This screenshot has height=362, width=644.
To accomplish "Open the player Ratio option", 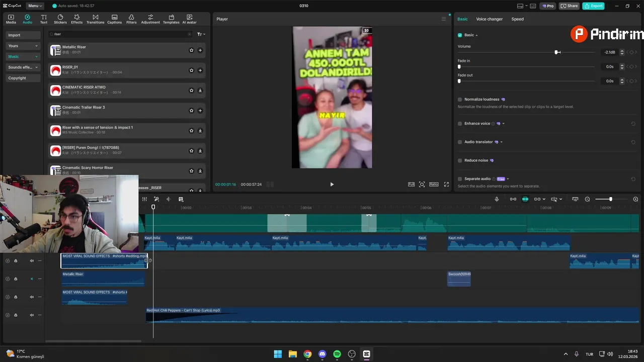I will click(x=434, y=185).
